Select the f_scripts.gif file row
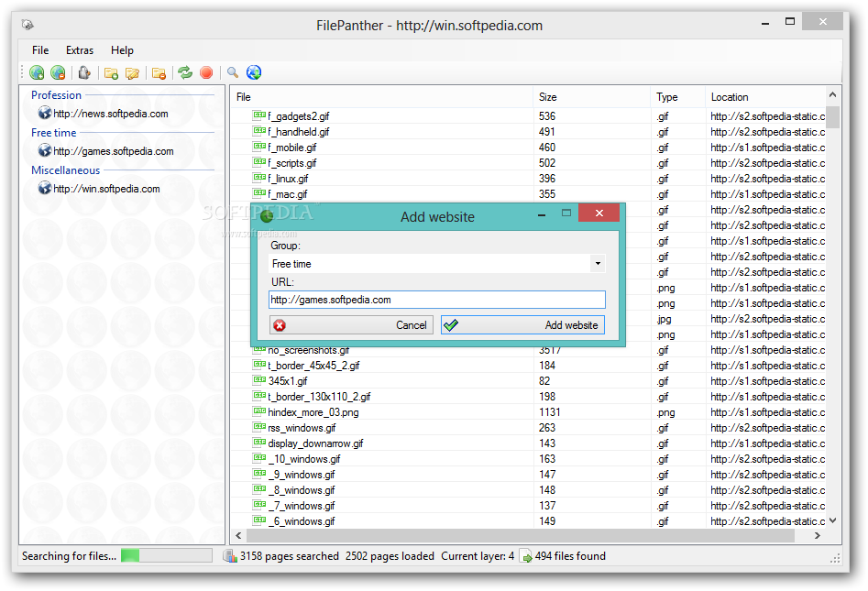868x591 pixels. (x=528, y=163)
